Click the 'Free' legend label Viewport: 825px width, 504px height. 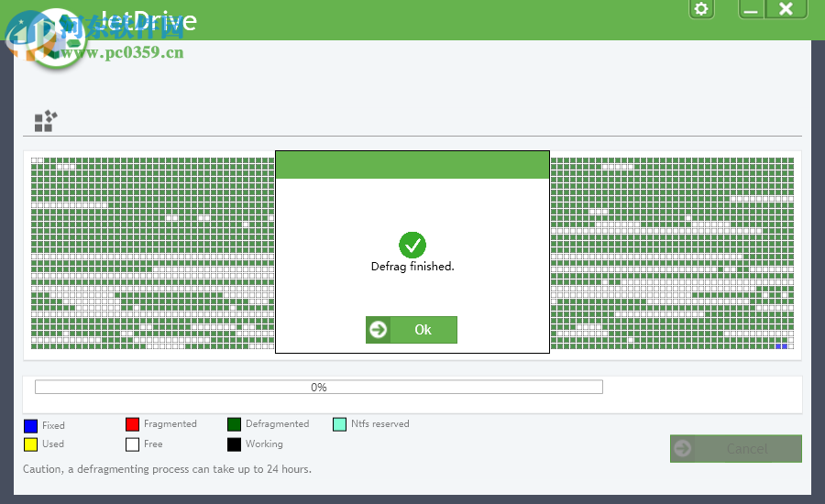pyautogui.click(x=153, y=444)
